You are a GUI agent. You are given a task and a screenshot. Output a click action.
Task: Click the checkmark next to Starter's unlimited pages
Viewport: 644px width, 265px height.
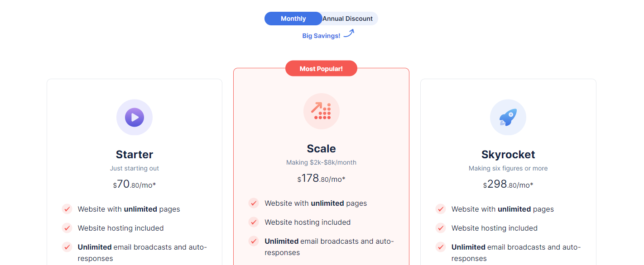click(x=67, y=209)
